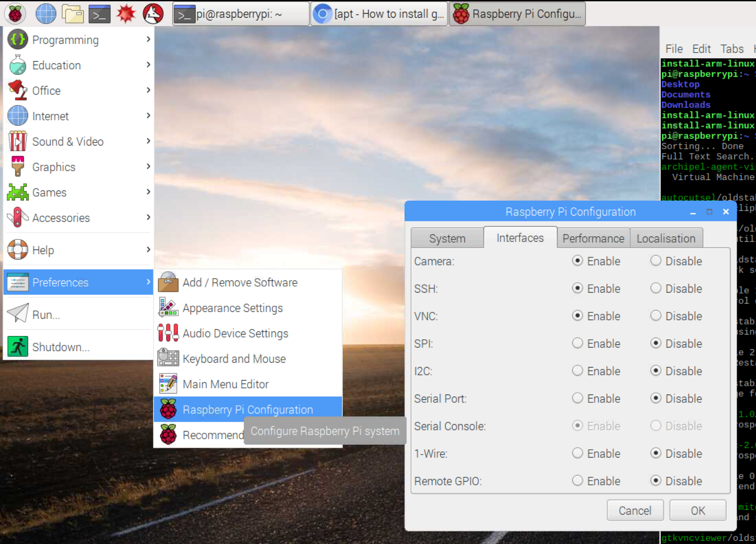
Task: Switch to the pi@raspberrypi terminal taskbar button
Action: pyautogui.click(x=241, y=14)
